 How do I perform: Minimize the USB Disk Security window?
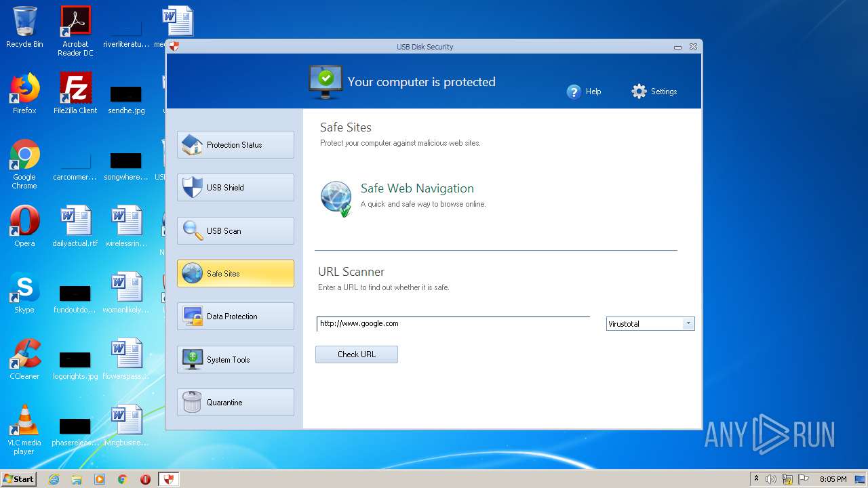click(x=677, y=47)
